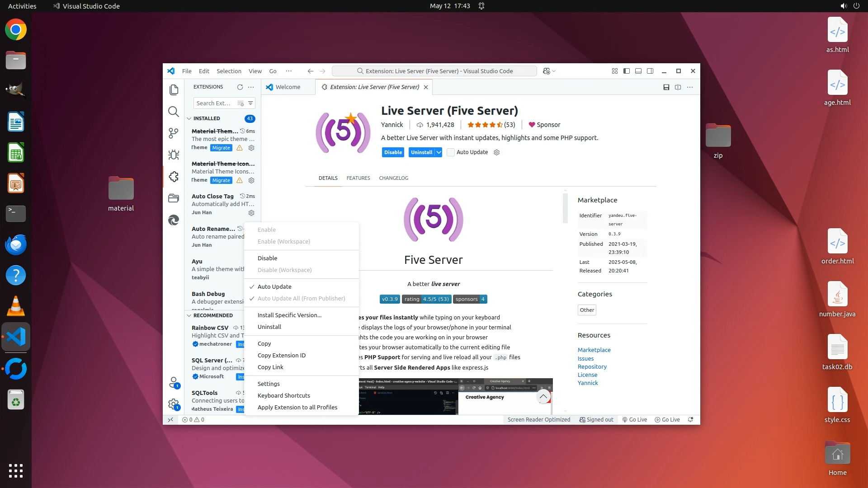Open the Explorer view in activity bar

click(174, 90)
